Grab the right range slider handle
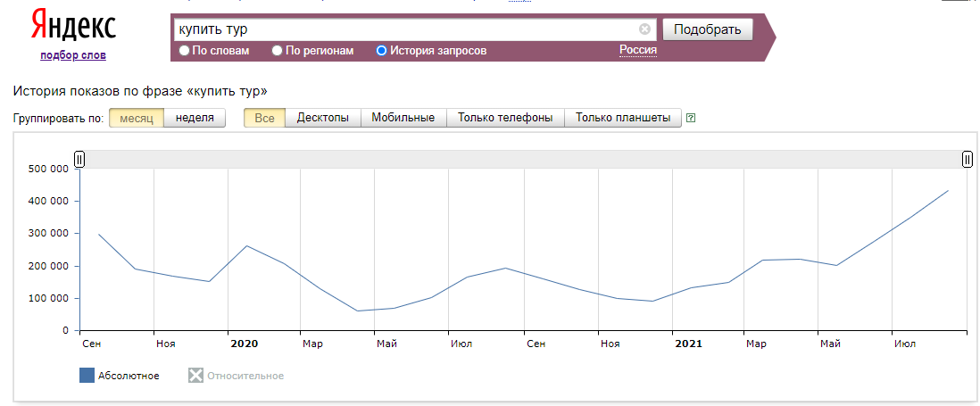Viewport: 980px width, 406px height. point(967,159)
